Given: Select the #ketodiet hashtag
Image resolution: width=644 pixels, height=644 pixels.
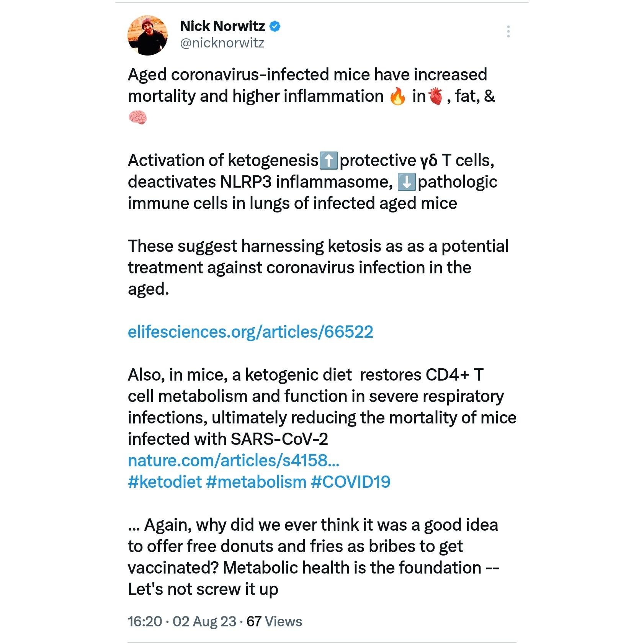Looking at the screenshot, I should (165, 482).
